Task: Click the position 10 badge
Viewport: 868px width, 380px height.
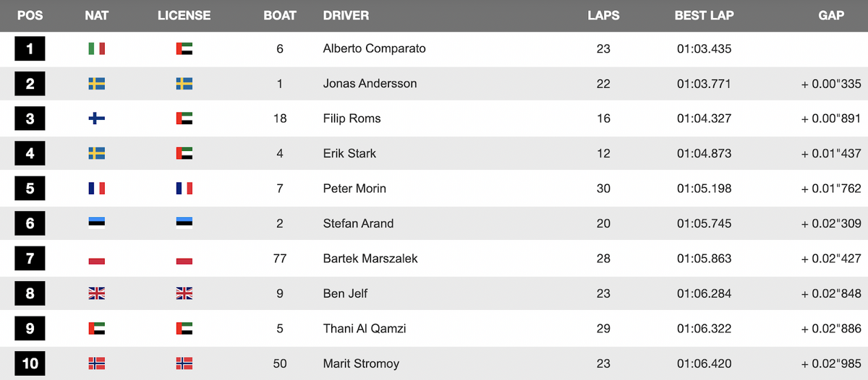Action: tap(30, 363)
